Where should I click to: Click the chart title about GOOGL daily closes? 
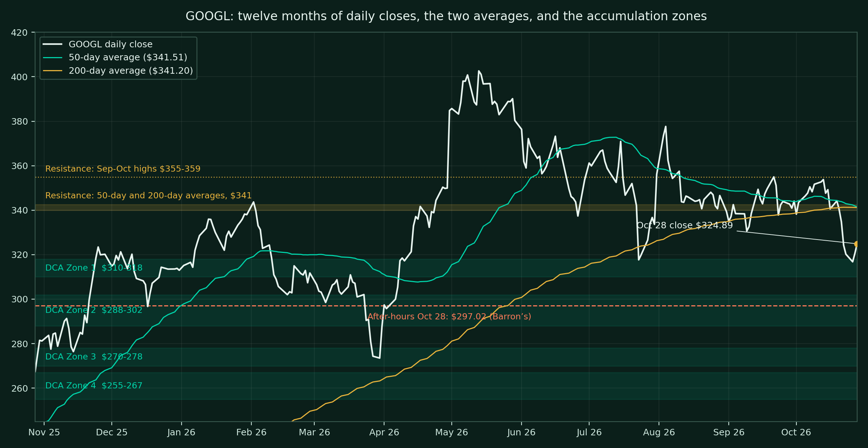[x=446, y=16]
